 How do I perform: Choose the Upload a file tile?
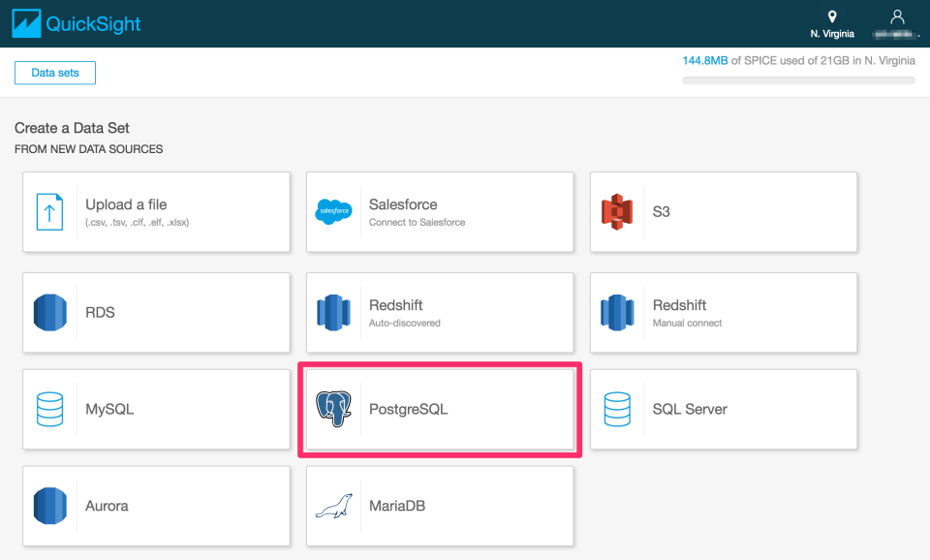(x=155, y=211)
